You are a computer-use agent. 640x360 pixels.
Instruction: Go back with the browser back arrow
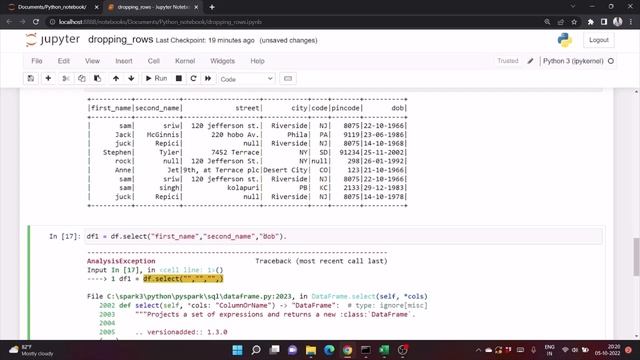pos(9,22)
